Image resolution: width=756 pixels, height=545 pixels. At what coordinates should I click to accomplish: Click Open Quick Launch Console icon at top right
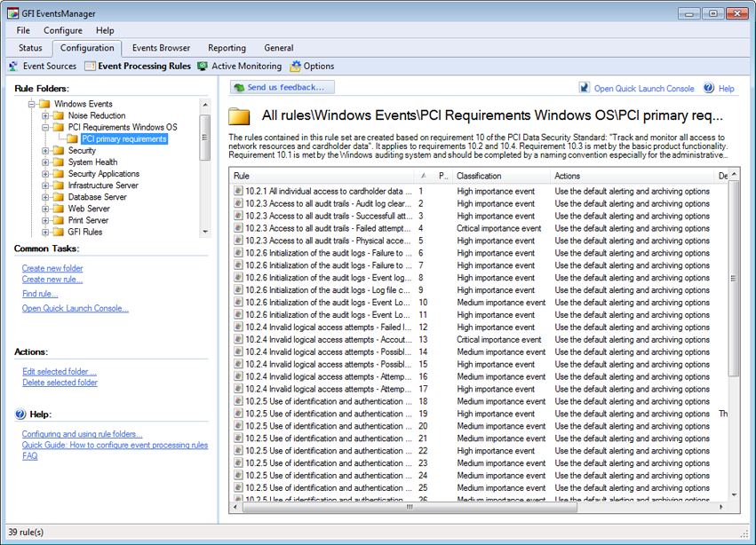click(585, 88)
